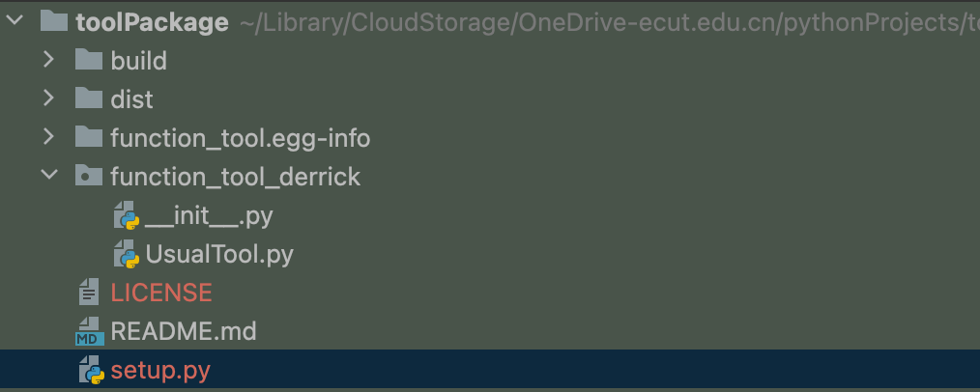The width and height of the screenshot is (980, 392).
Task: Click the dist folder icon
Action: 89,98
